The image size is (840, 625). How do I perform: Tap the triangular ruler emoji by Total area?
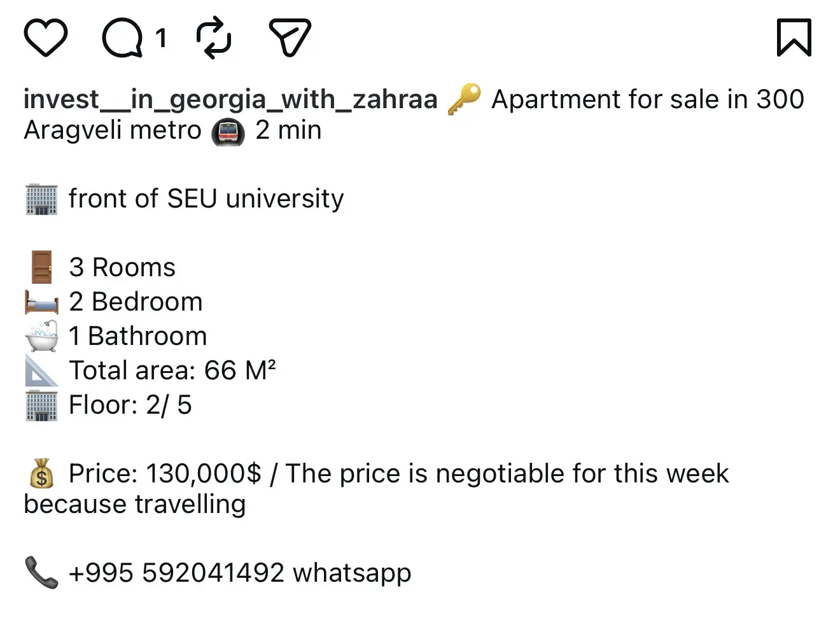[41, 370]
